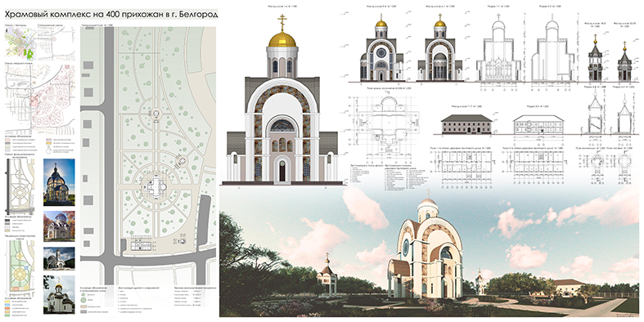Image resolution: width=644 pixels, height=322 pixels.
Task: Select the third church reference photo
Action: [59, 258]
